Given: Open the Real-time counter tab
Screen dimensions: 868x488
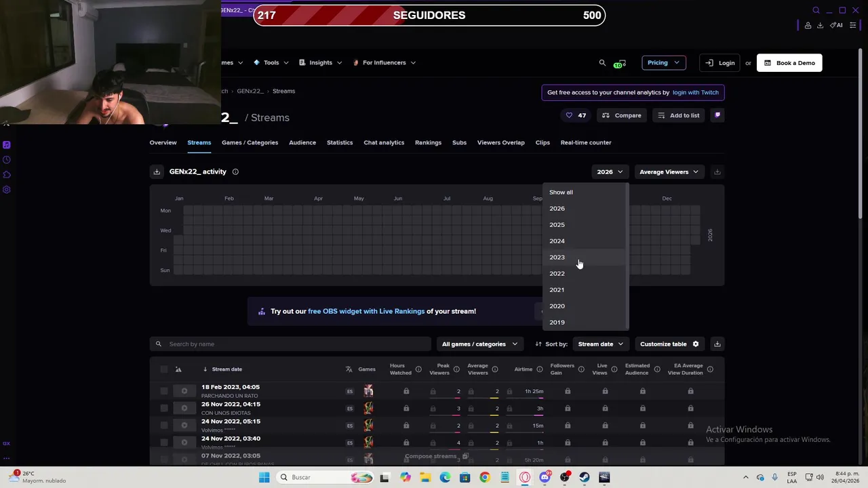Looking at the screenshot, I should click(586, 142).
